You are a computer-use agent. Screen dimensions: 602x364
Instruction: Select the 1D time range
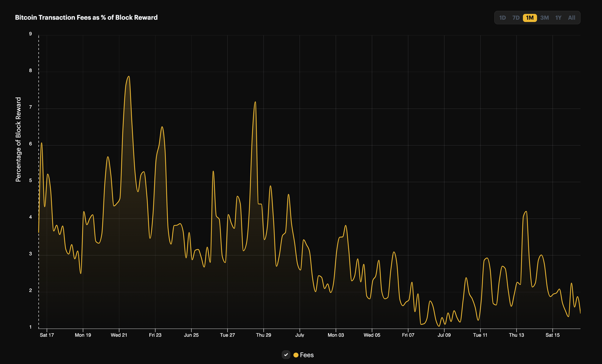point(502,18)
